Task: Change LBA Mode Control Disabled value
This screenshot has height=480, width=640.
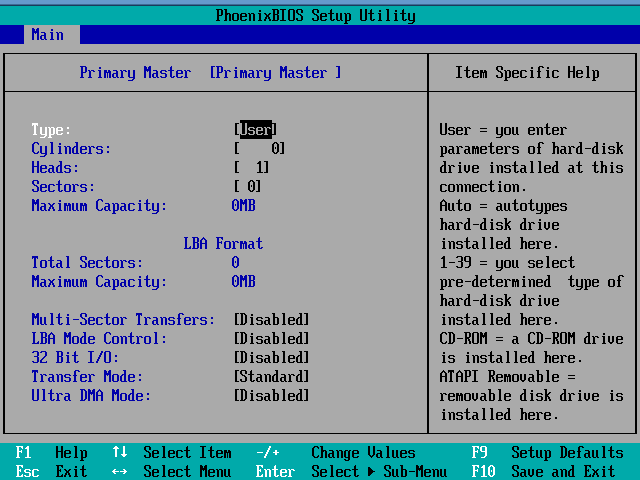Action: pyautogui.click(x=271, y=338)
